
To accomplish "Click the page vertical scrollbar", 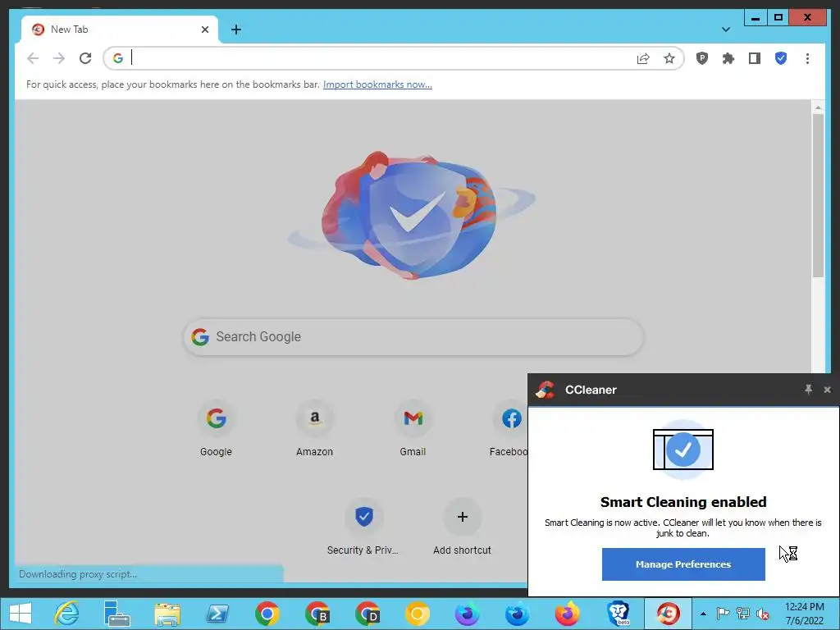I will click(x=818, y=195).
